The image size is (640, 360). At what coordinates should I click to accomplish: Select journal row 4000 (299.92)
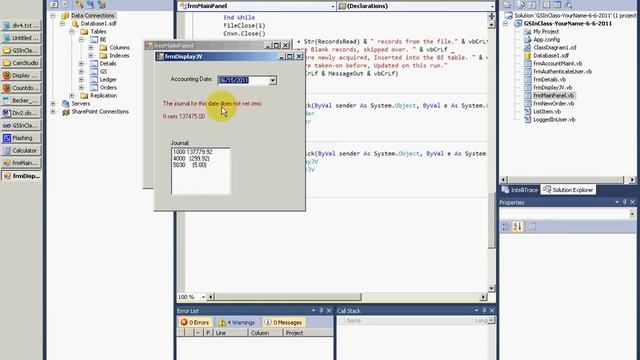[x=191, y=158]
